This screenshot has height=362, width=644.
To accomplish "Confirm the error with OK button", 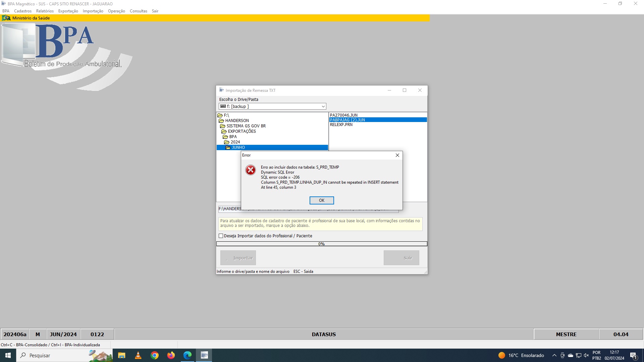I will coord(322,200).
